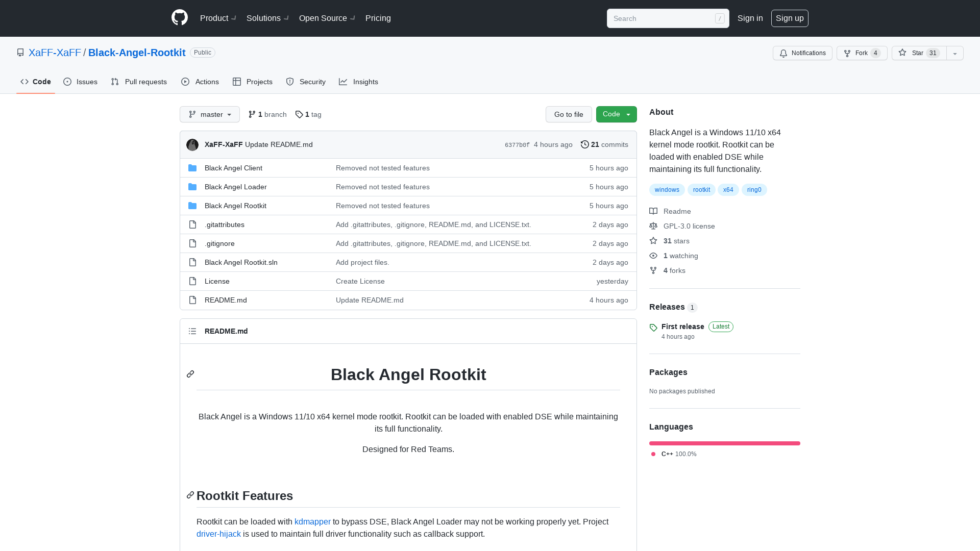980x551 pixels.
Task: Switch to the Issues tab
Action: [x=81, y=82]
